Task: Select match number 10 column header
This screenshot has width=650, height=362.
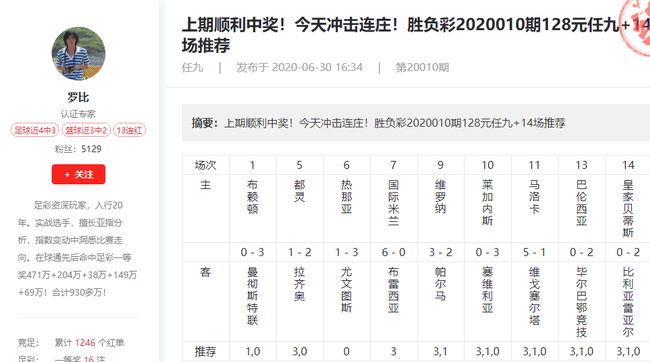Action: tap(488, 165)
